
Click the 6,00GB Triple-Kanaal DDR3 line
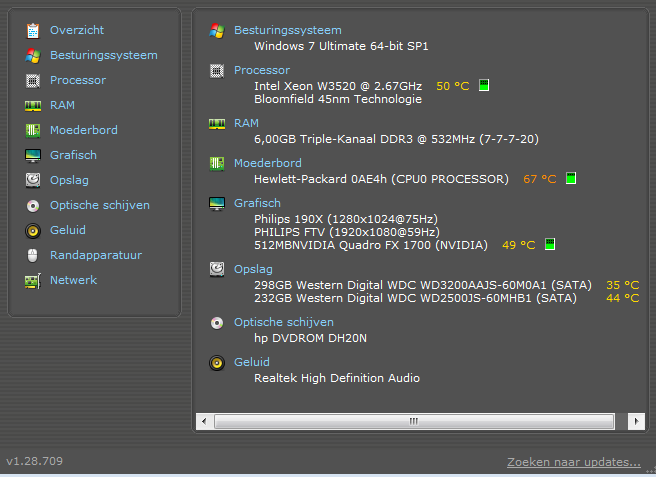click(396, 139)
